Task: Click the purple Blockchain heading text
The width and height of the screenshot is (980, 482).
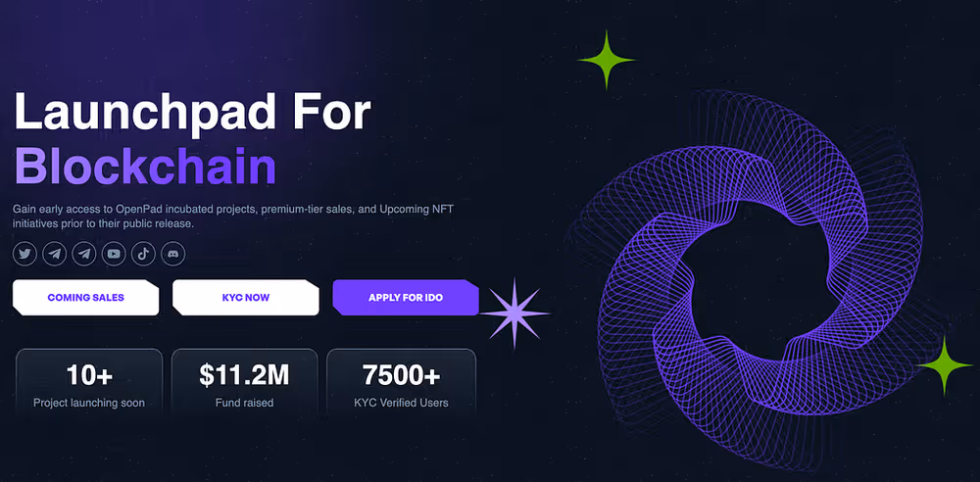Action: [145, 167]
